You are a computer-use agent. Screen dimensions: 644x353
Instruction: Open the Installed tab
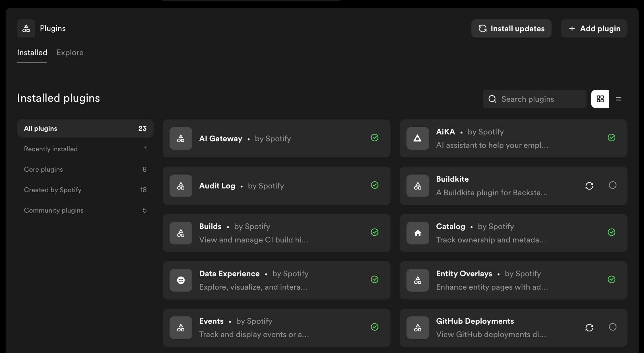pos(32,53)
